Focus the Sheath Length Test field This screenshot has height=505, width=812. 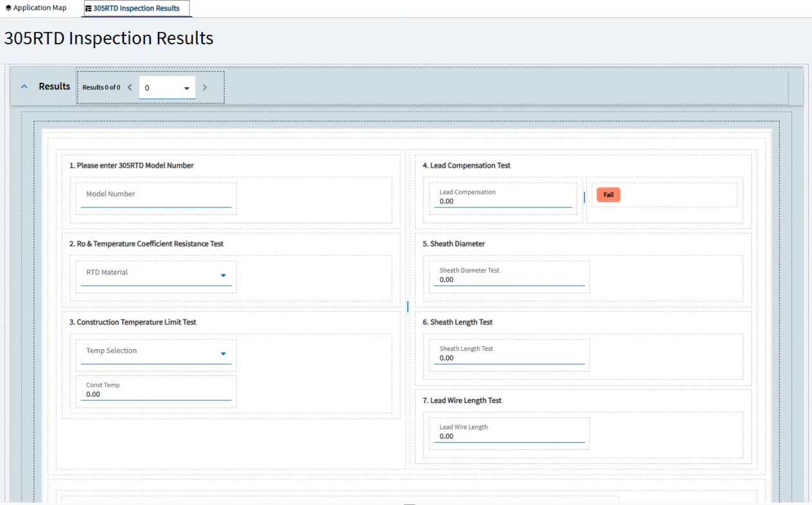coord(509,357)
